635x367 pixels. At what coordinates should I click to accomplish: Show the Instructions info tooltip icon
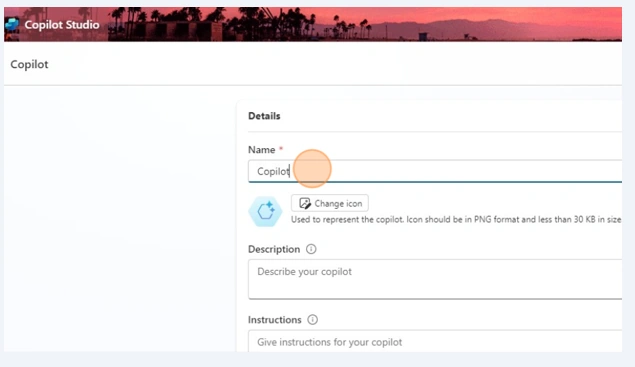[312, 320]
